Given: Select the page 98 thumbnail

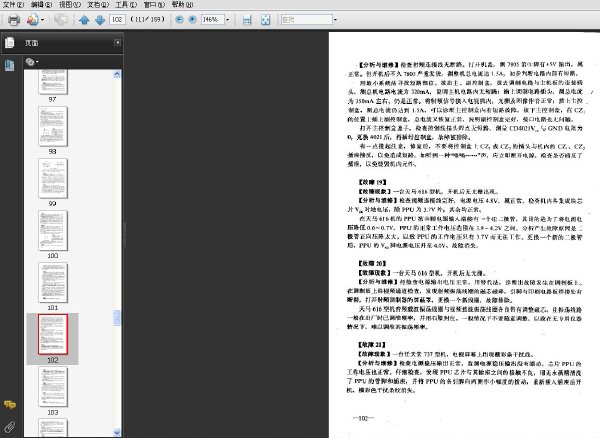Looking at the screenshot, I should point(53,126).
